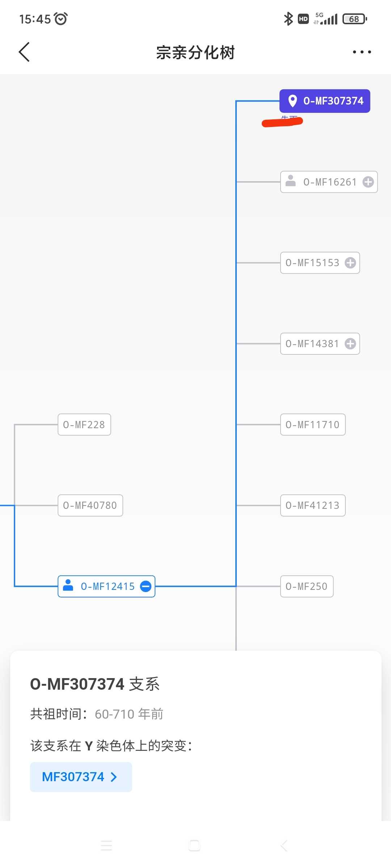Tap the system recent-apps navigation button
Viewport: 391px width, 868px height.
click(x=106, y=846)
